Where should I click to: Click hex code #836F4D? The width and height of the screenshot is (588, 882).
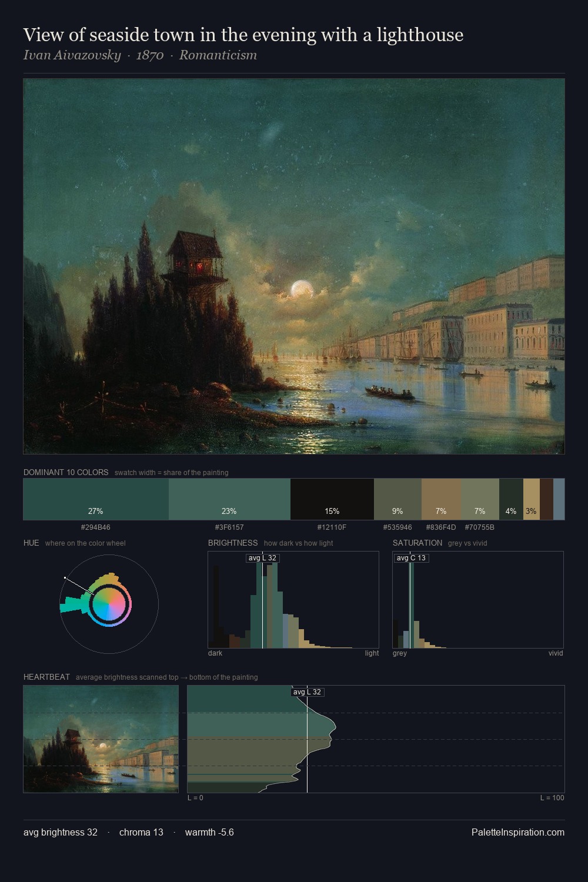pos(441,527)
